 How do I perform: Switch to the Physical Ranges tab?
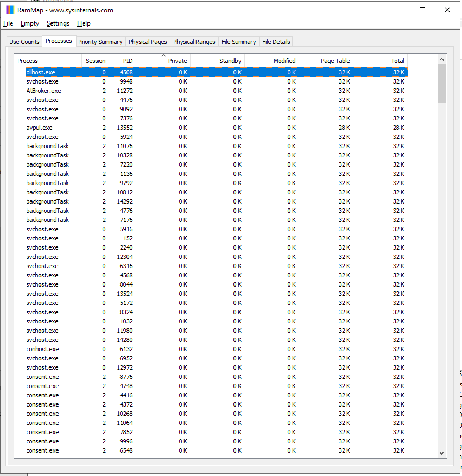pyautogui.click(x=194, y=42)
